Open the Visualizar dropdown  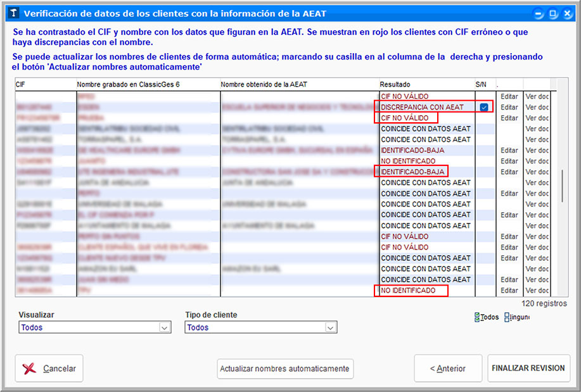(165, 327)
